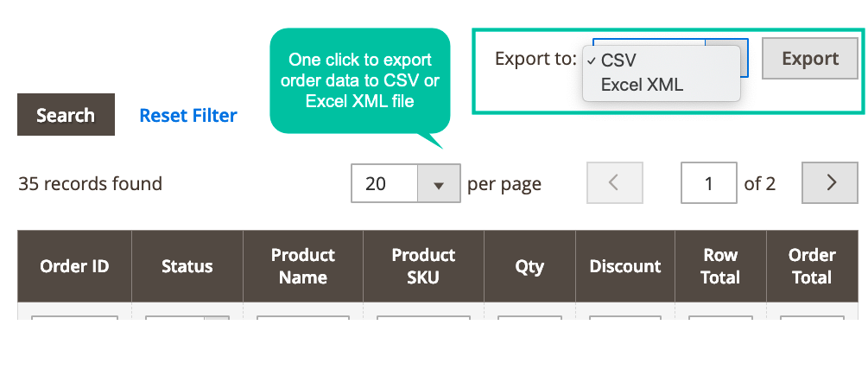
Task: Sort by Product SKU column header
Action: pos(423,266)
